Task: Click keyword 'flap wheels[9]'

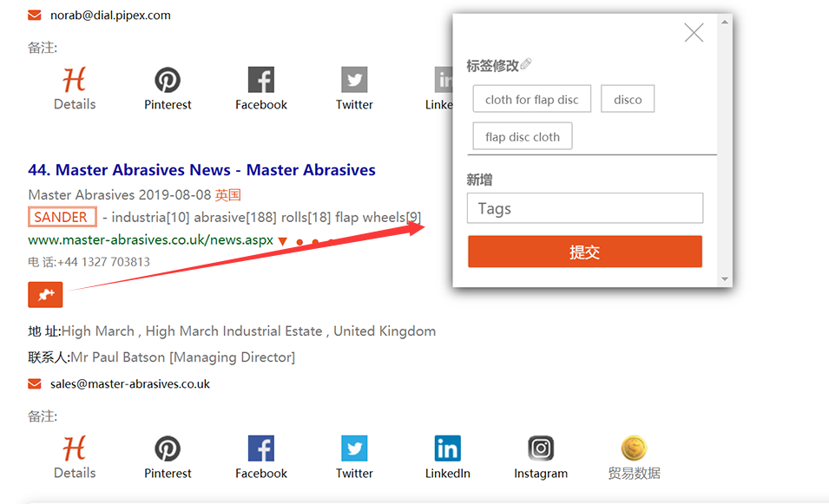Action: coord(378,217)
